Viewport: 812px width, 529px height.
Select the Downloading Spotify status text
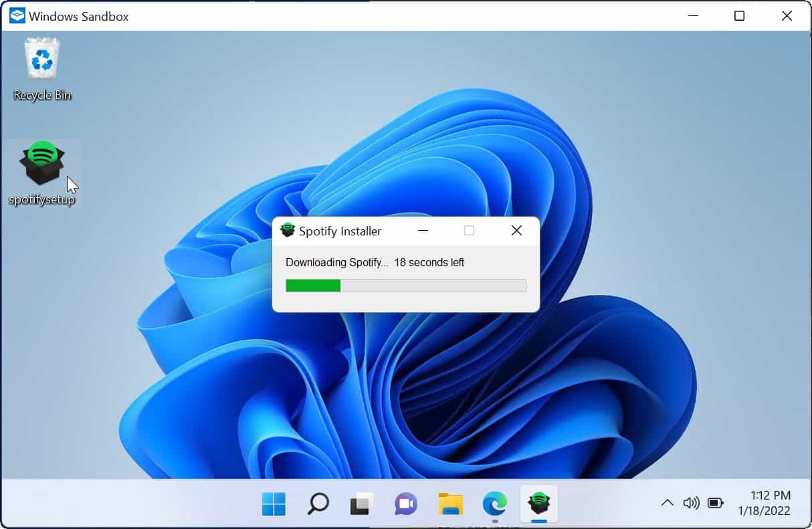336,262
